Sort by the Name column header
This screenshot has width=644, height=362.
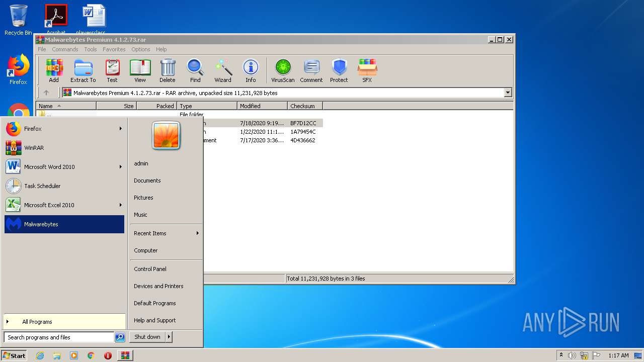(66, 106)
